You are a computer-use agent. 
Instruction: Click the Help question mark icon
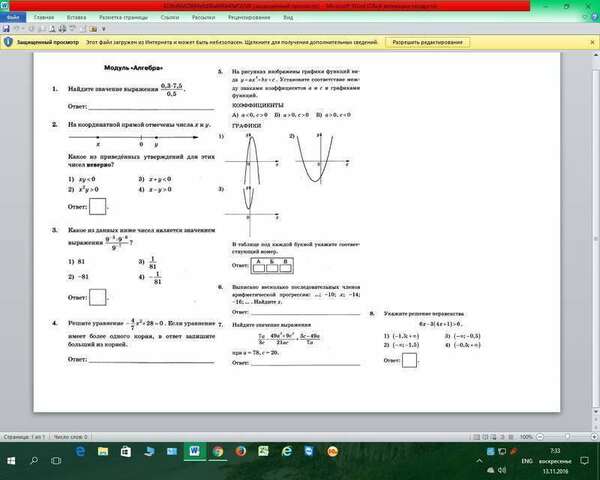(x=594, y=17)
